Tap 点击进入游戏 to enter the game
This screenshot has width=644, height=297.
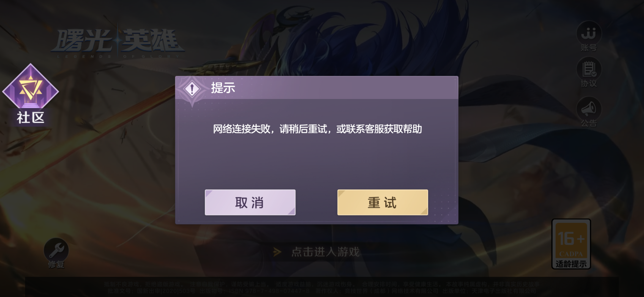tap(326, 252)
